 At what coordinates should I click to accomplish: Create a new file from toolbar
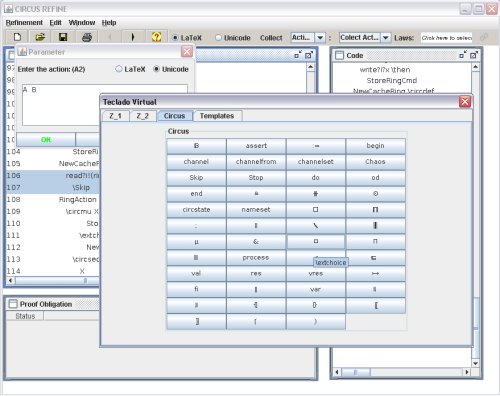(x=17, y=37)
